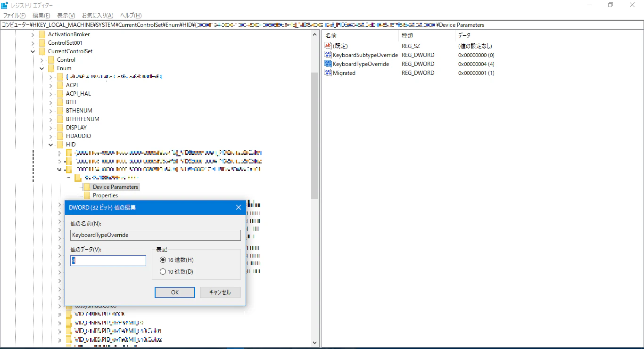Open the ファイル(F) menu
644x349 pixels.
(14, 16)
